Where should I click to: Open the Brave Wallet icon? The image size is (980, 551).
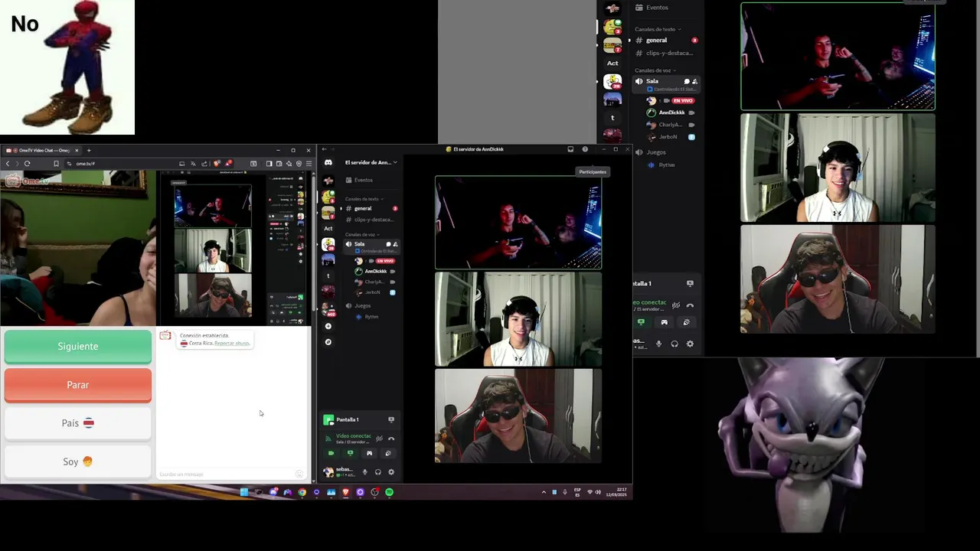(279, 164)
